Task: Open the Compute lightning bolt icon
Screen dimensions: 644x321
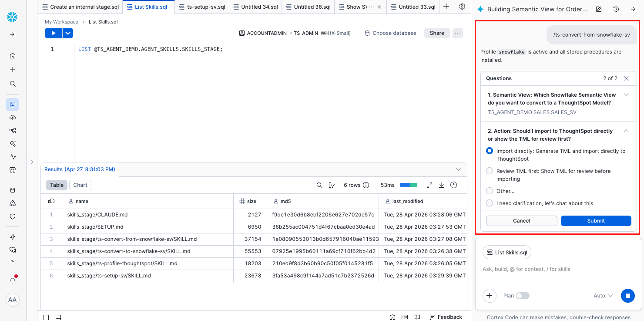Action: point(13,237)
